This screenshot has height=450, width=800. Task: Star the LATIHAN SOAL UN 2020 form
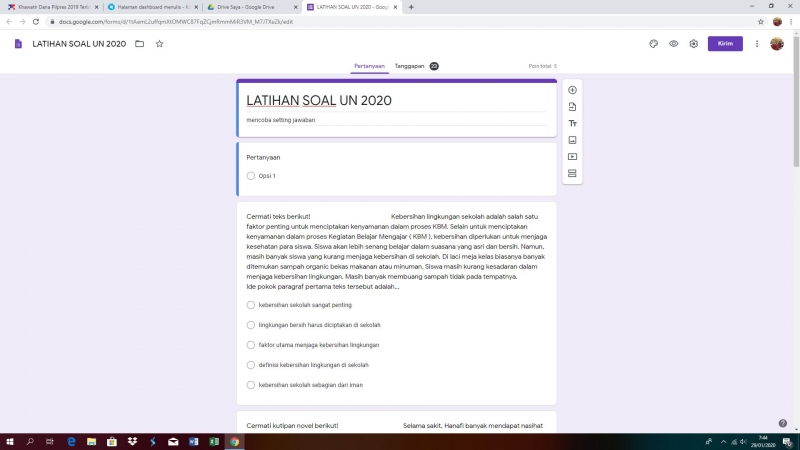pyautogui.click(x=159, y=44)
